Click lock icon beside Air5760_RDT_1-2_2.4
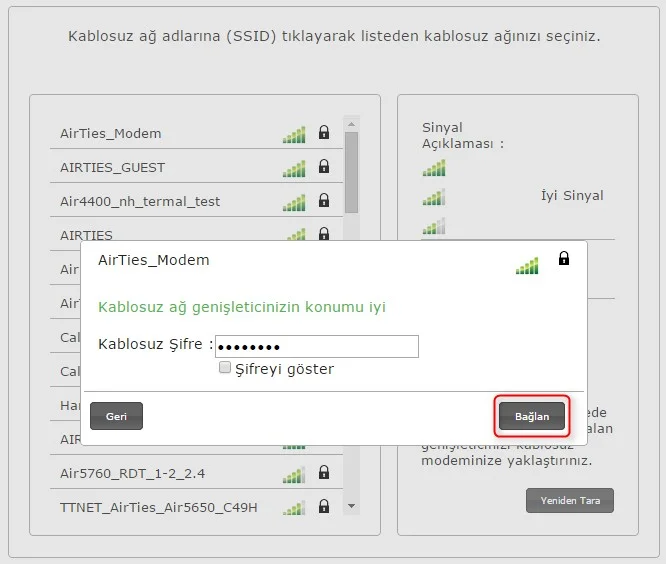666x564 pixels. 324,472
